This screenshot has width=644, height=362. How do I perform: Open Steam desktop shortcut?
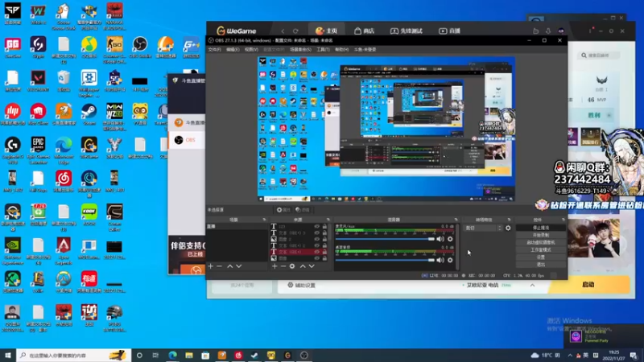click(x=89, y=114)
